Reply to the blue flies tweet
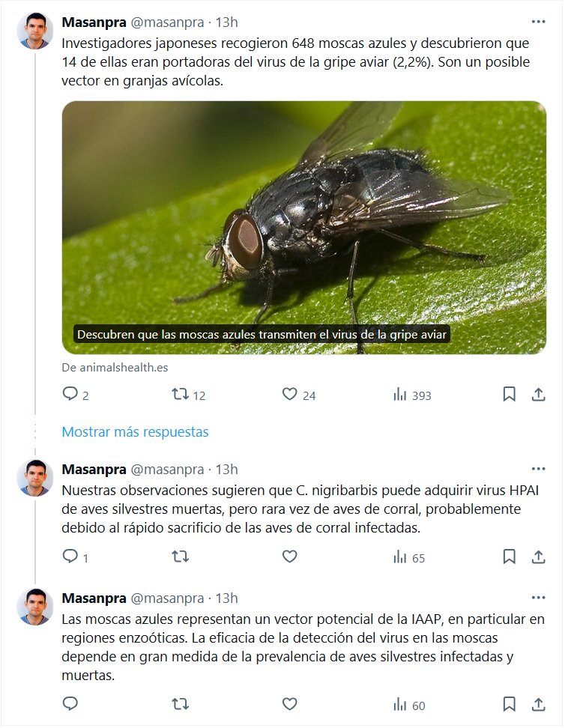The width and height of the screenshot is (580, 728). point(70,394)
